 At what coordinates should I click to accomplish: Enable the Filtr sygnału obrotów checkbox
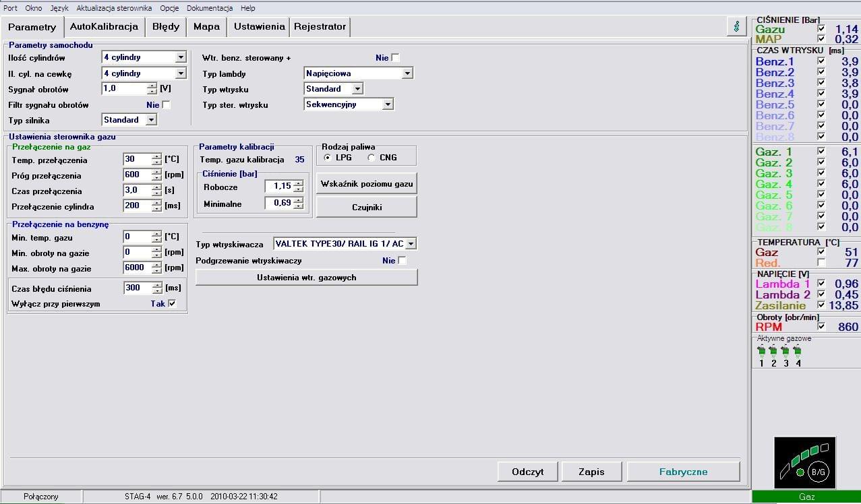click(x=166, y=105)
